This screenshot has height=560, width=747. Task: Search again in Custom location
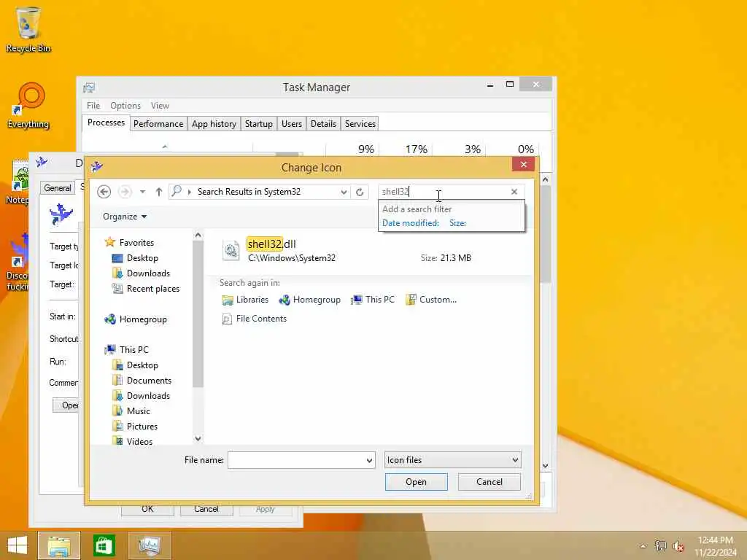(x=431, y=300)
